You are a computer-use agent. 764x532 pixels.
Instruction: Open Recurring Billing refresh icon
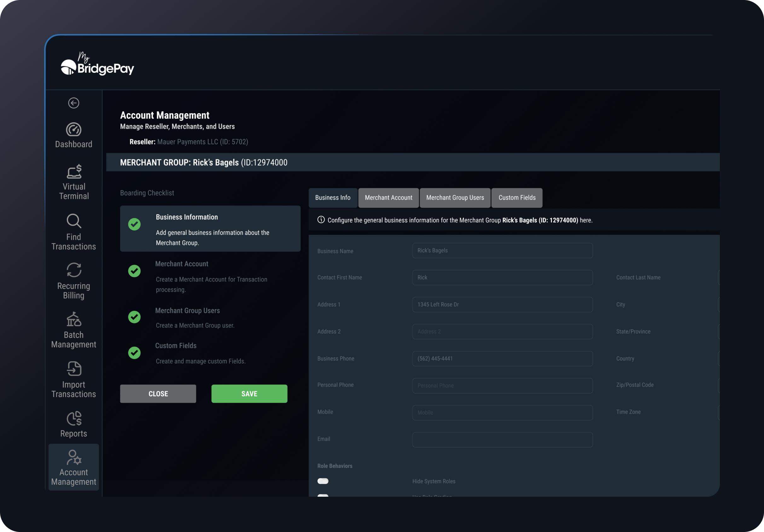tap(74, 270)
